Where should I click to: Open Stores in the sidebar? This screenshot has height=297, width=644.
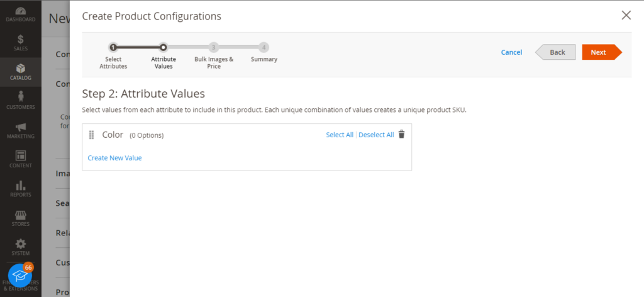(21, 218)
